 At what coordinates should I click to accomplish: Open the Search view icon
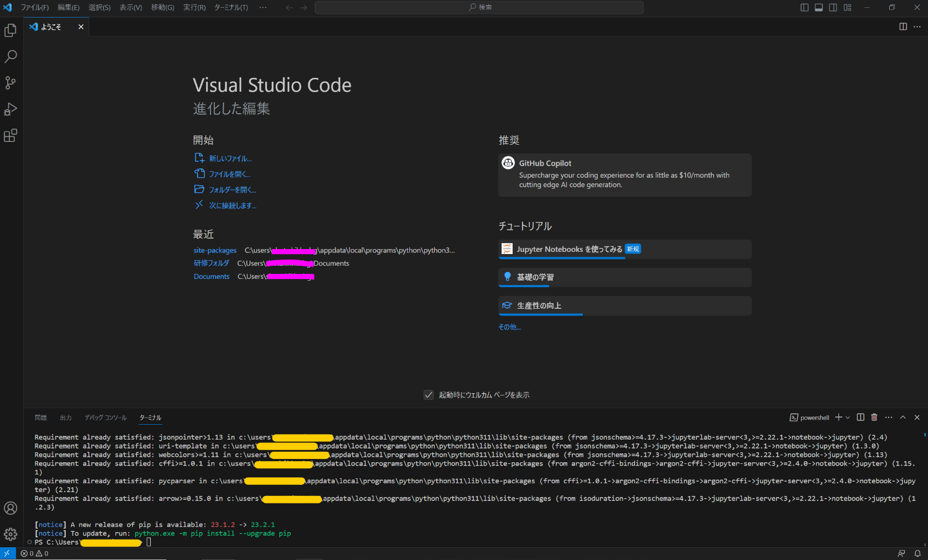[10, 56]
